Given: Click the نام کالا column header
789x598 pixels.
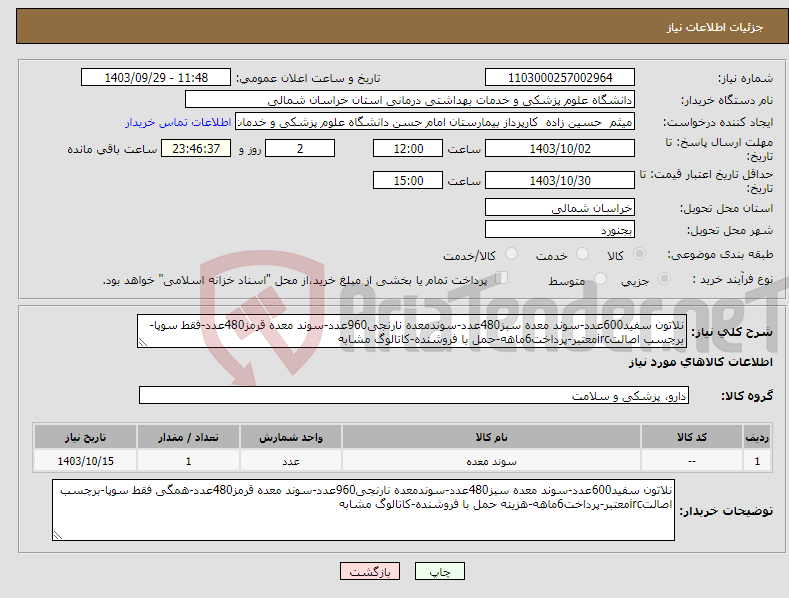Looking at the screenshot, I should point(491,437).
